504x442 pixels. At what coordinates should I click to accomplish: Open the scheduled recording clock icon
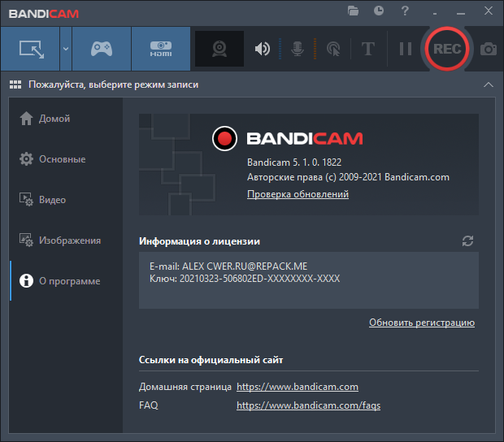tap(379, 11)
